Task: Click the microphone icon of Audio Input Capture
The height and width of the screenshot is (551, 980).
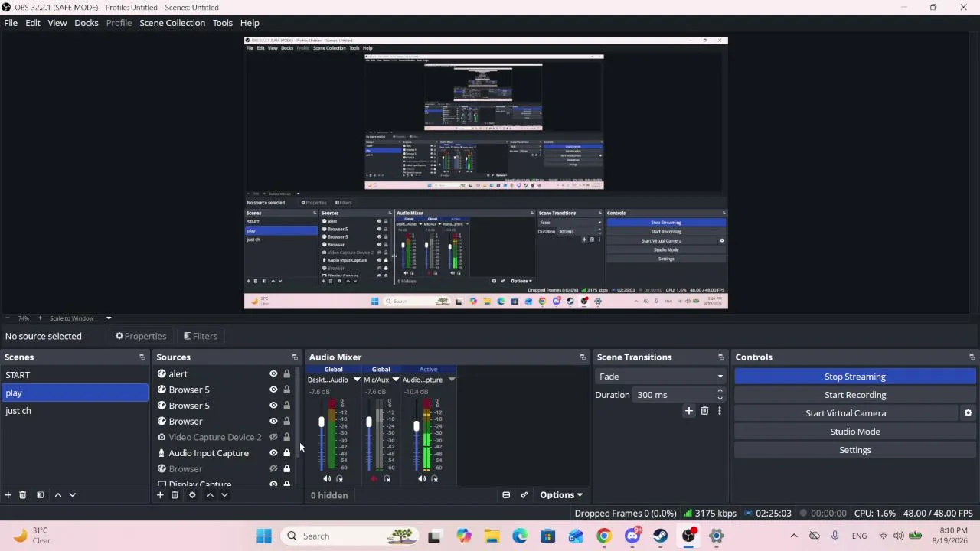Action: [162, 453]
